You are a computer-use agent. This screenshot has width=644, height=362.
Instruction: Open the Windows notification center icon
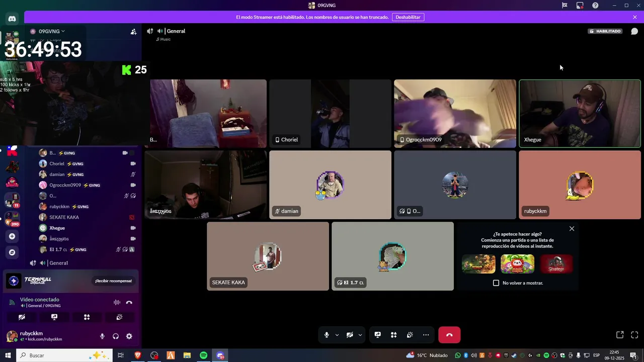click(633, 355)
